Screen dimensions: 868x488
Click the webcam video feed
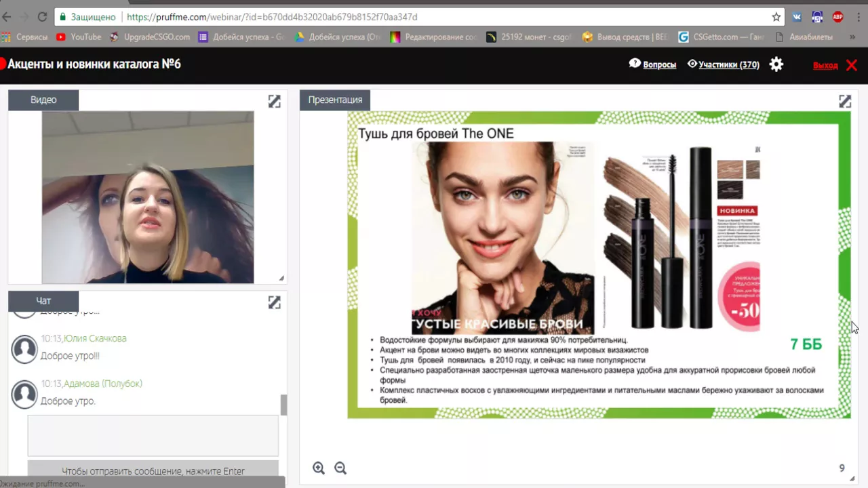point(148,197)
